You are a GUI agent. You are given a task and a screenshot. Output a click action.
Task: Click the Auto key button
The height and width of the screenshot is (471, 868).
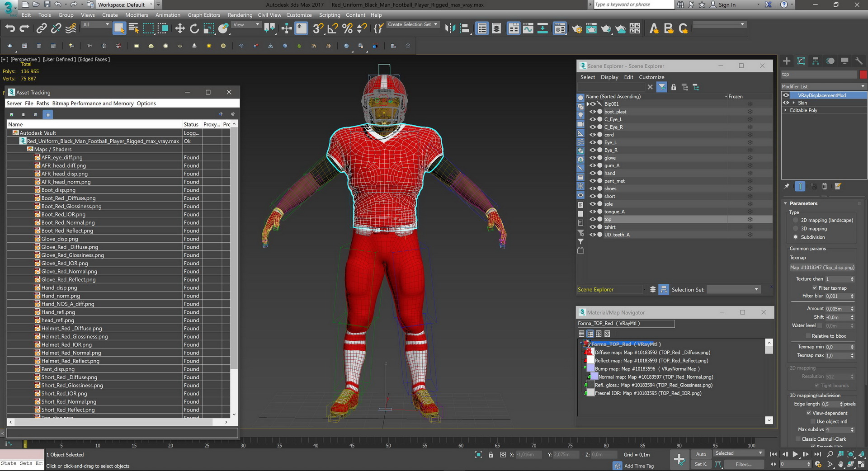(701, 454)
